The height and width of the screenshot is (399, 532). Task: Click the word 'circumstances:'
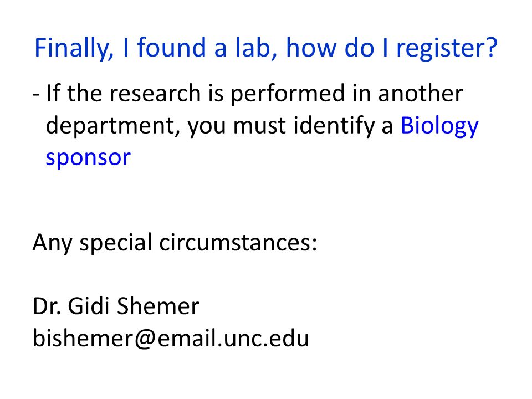click(238, 243)
